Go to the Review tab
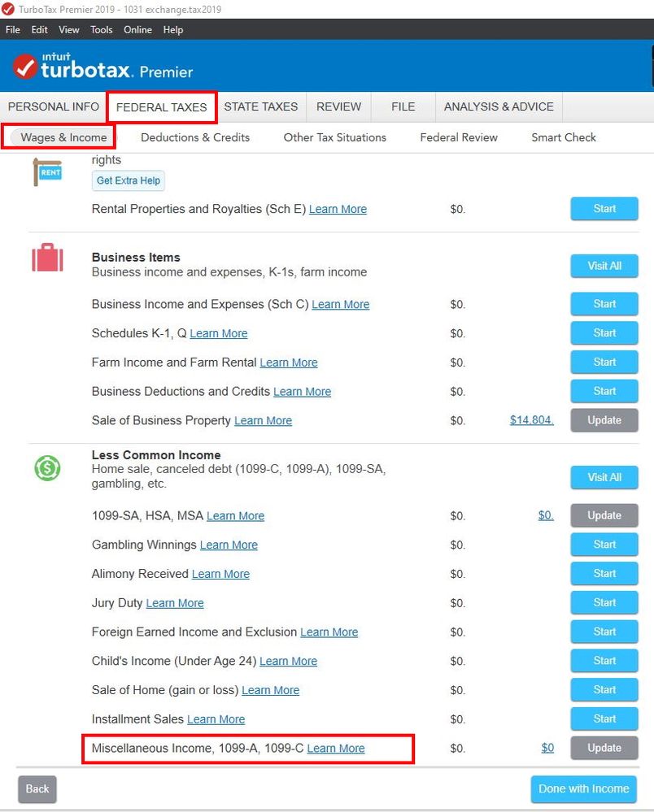Viewport: 654px width, 812px height. (339, 106)
